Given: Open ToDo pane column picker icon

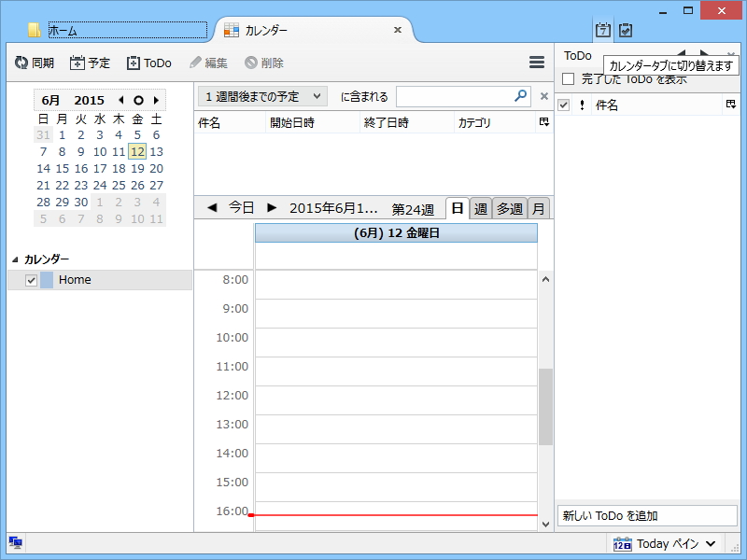Looking at the screenshot, I should (x=731, y=105).
